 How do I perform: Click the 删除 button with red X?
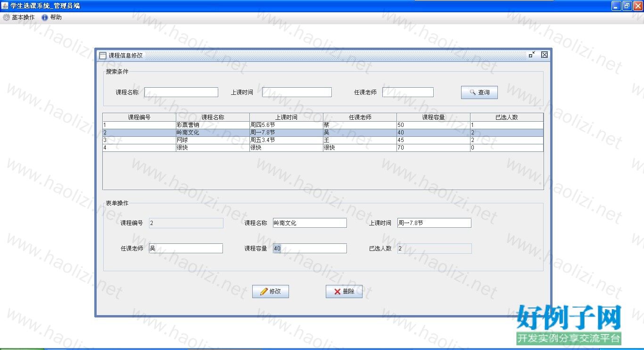tap(344, 292)
